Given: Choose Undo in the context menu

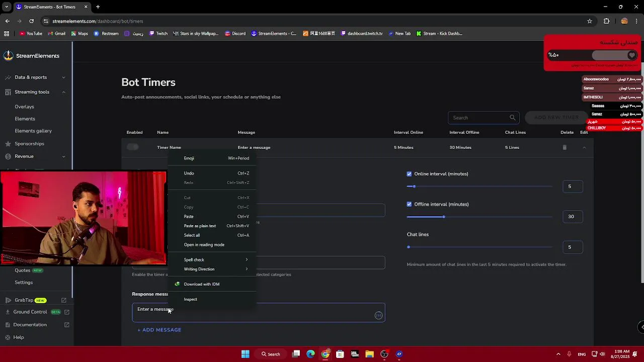Looking at the screenshot, I should click(212, 173).
